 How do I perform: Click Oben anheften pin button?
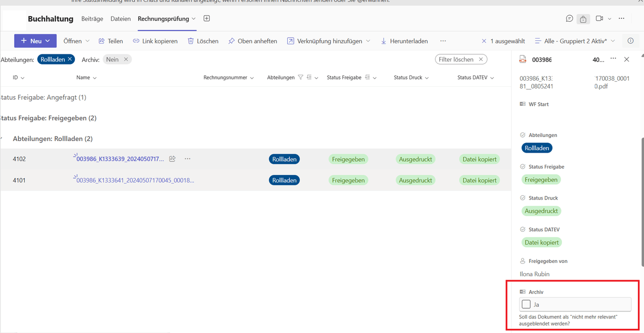tap(253, 41)
